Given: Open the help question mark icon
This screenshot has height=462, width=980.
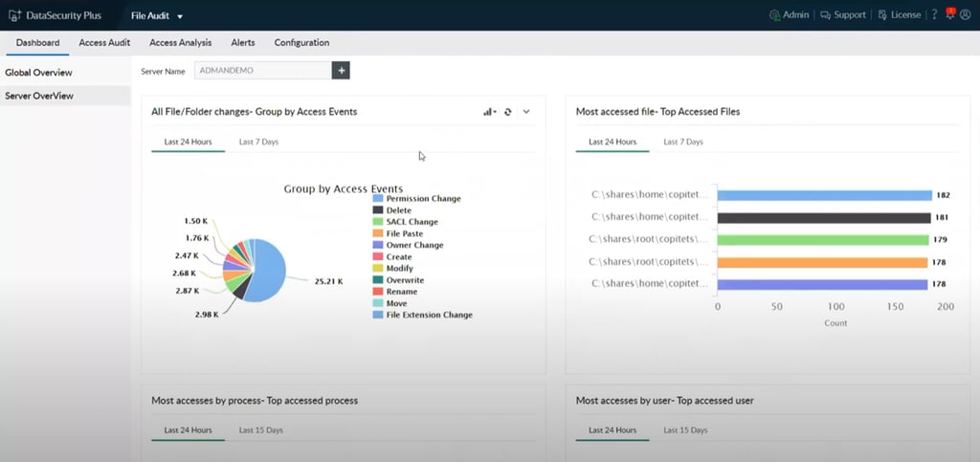Looking at the screenshot, I should [x=934, y=15].
